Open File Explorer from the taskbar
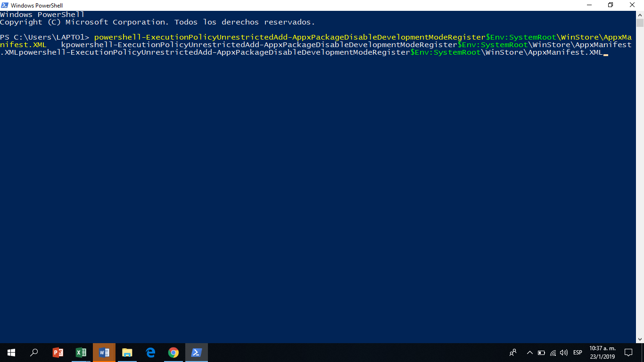The height and width of the screenshot is (362, 644). pos(127,353)
